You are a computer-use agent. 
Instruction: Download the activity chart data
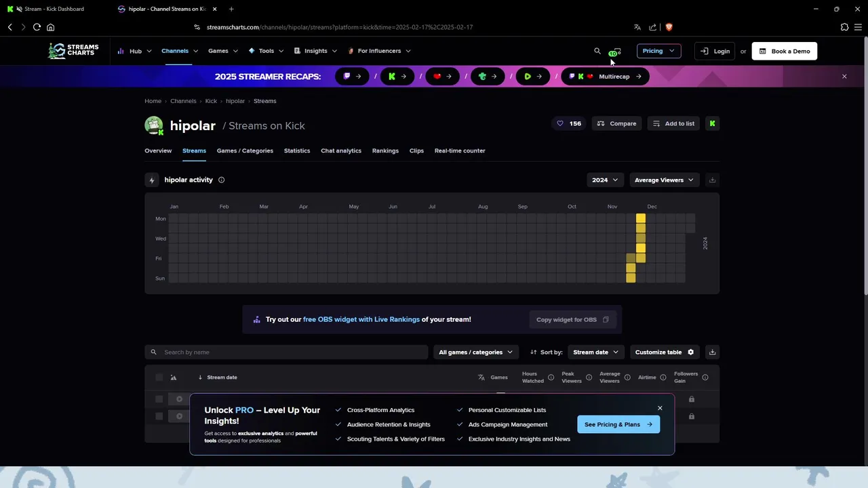click(712, 180)
